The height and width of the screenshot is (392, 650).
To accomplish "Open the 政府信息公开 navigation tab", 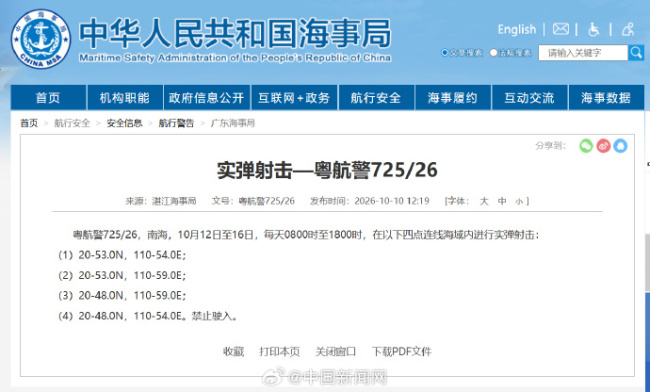I will click(206, 98).
